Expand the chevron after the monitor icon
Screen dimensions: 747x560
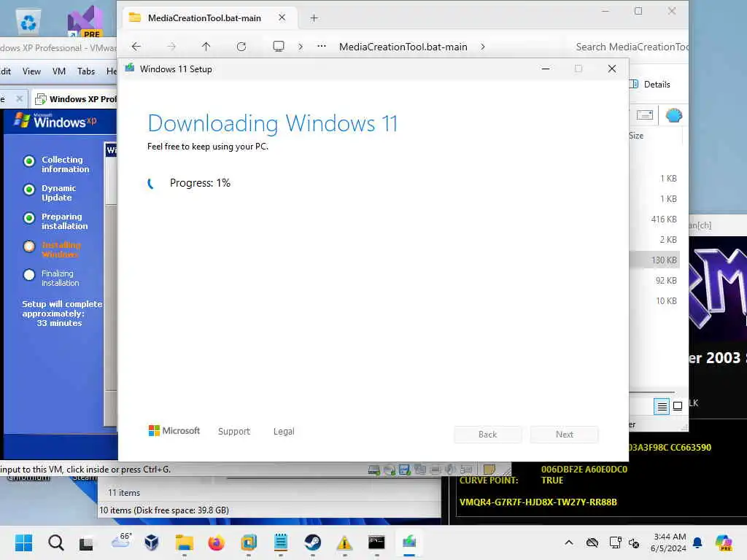[300, 47]
